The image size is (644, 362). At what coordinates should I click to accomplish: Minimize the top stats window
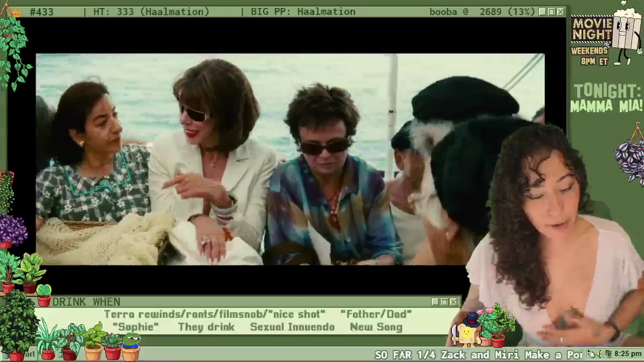pos(542,12)
